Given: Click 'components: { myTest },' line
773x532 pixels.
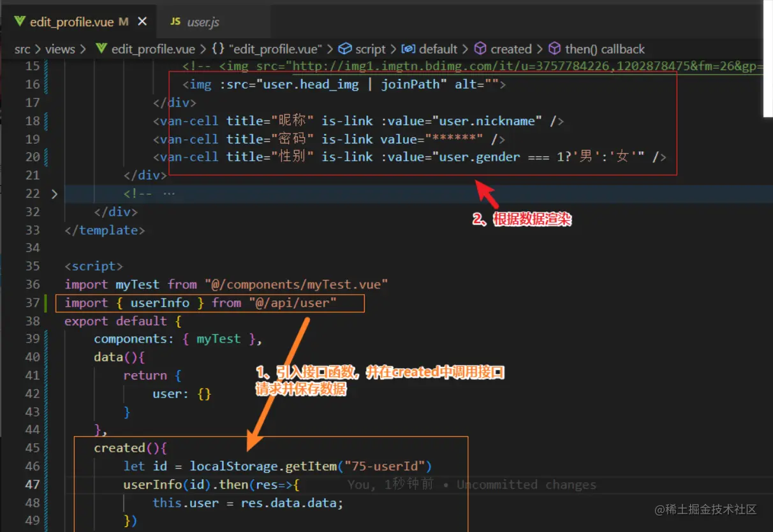Looking at the screenshot, I should tap(179, 339).
